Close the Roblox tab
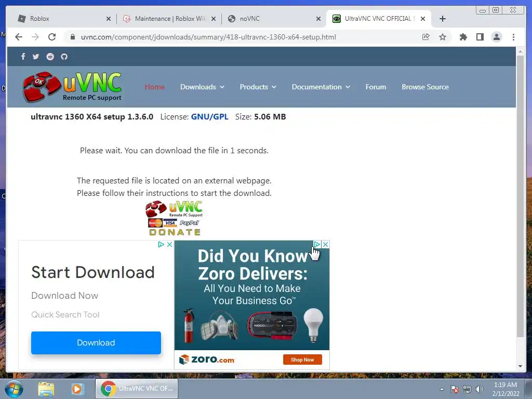 [x=109, y=19]
